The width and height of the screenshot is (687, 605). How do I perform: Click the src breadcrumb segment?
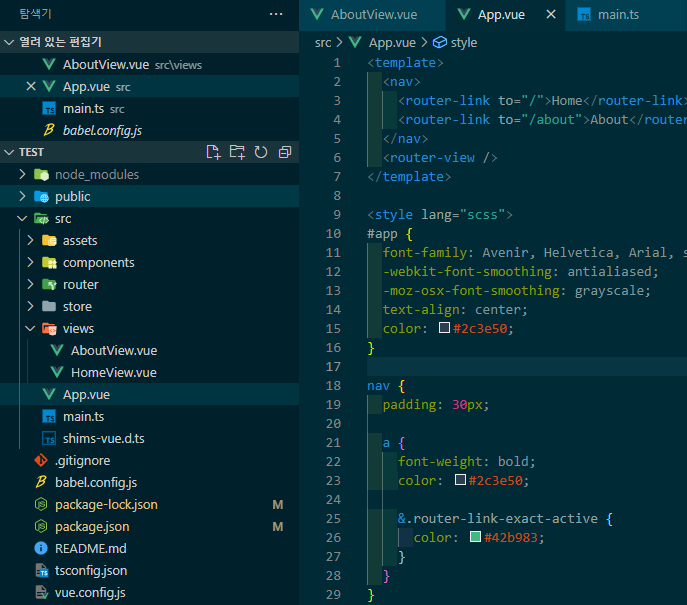pyautogui.click(x=323, y=42)
